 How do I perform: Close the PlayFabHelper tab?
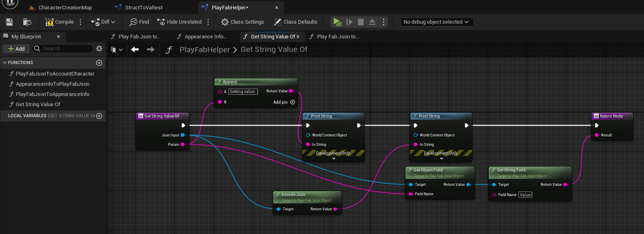pyautogui.click(x=277, y=7)
